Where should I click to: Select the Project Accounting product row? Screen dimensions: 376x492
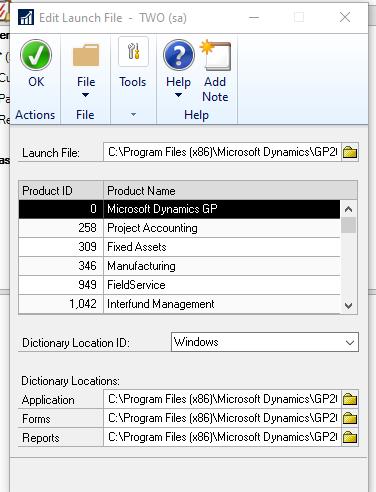[x=179, y=228]
